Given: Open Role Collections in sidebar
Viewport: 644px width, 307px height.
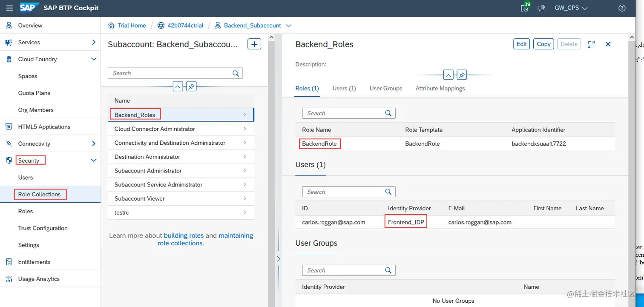Looking at the screenshot, I should [50, 194].
